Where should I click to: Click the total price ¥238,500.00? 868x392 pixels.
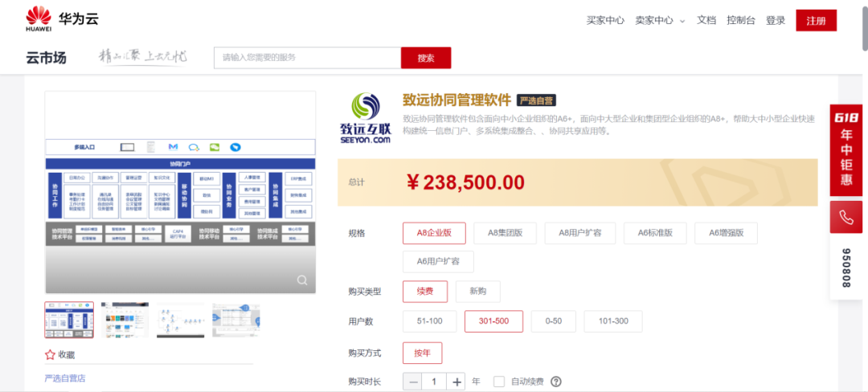click(x=465, y=182)
